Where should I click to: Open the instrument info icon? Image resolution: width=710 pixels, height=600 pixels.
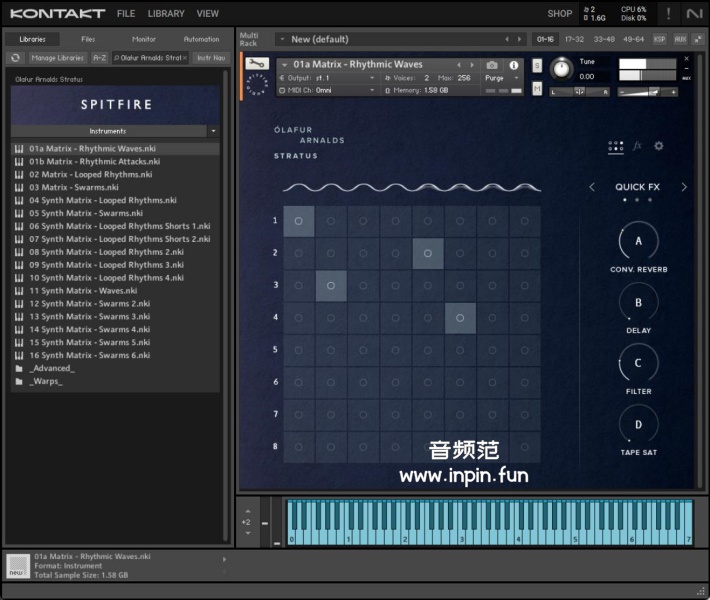click(515, 65)
